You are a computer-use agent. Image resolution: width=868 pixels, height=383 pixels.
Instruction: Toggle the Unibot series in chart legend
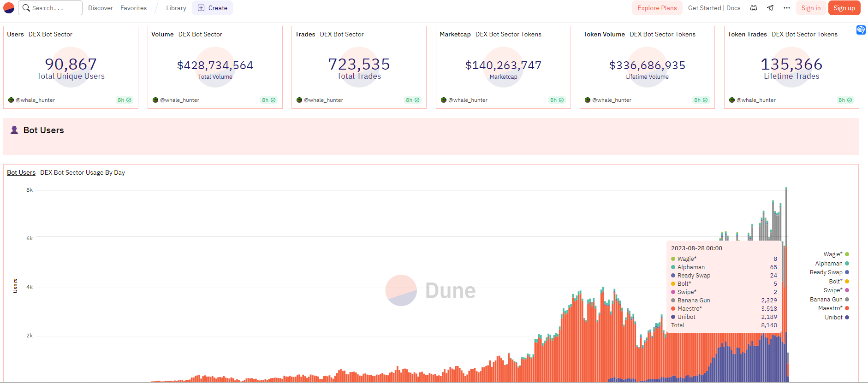click(833, 317)
